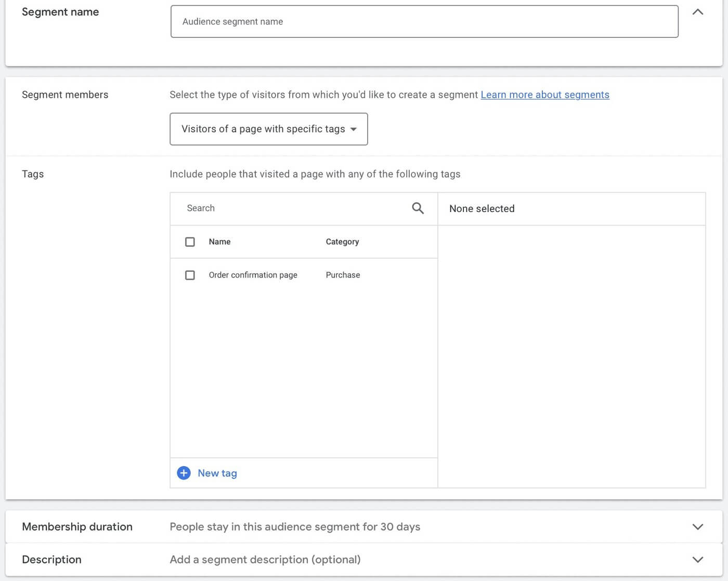Open the Visitors of a page with specific tags dropdown
The width and height of the screenshot is (728, 581).
268,129
